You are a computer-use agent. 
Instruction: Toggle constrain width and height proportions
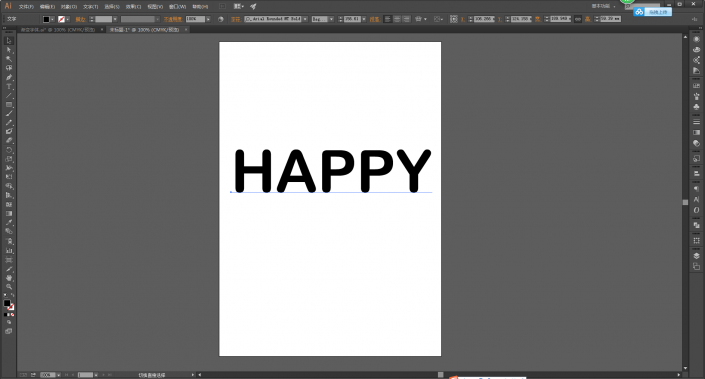[x=578, y=19]
